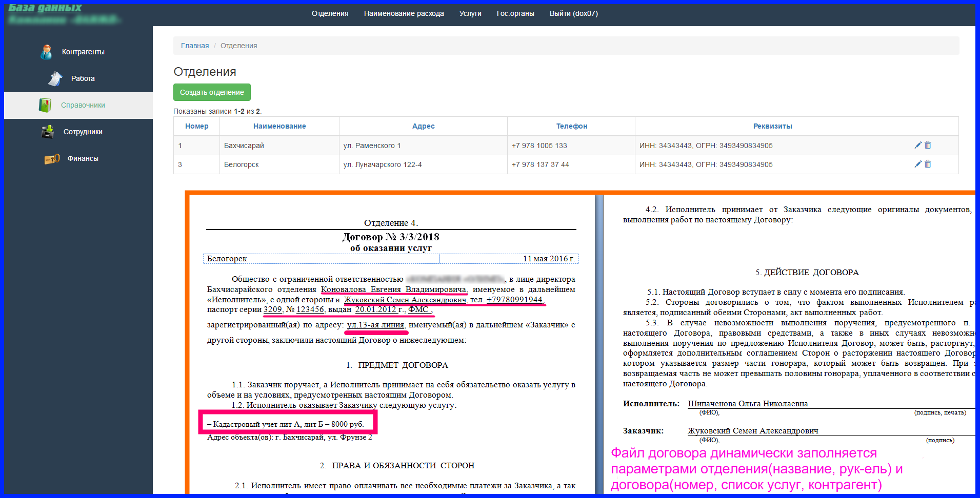Click the Контрагенты sidebar icon
The height and width of the screenshot is (498, 980).
46,52
